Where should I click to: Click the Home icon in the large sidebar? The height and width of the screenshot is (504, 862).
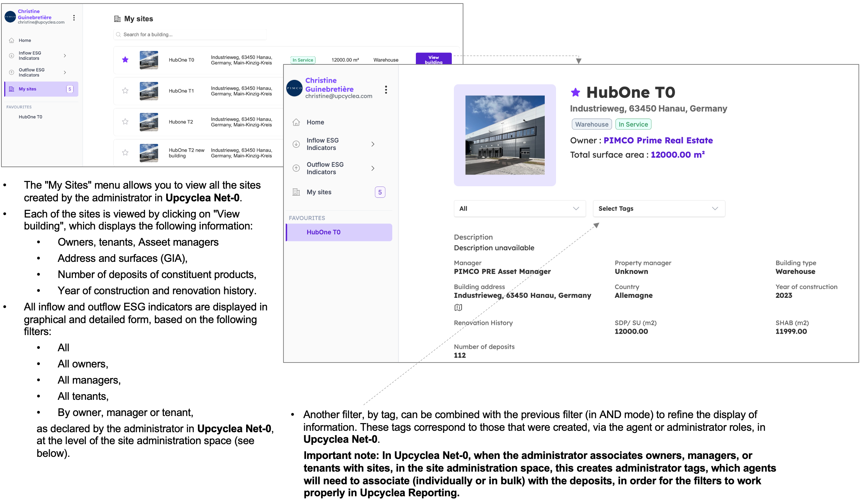point(296,122)
